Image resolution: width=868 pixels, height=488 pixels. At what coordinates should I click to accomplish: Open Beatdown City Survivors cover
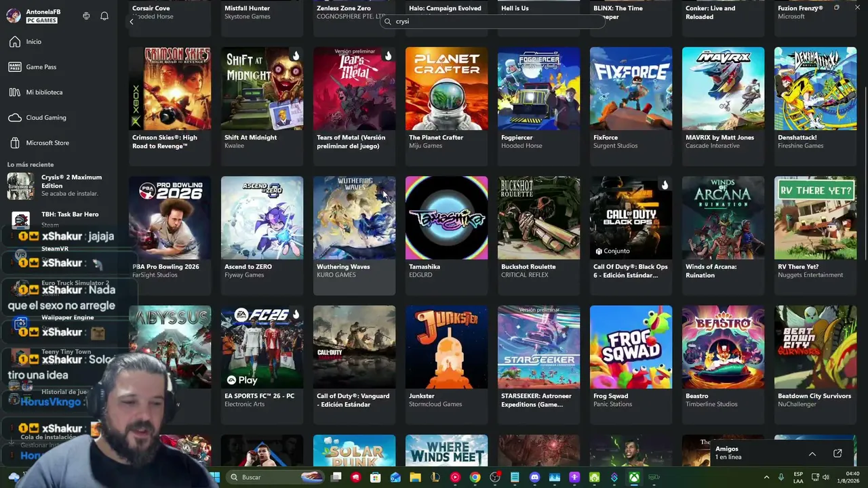pos(815,347)
